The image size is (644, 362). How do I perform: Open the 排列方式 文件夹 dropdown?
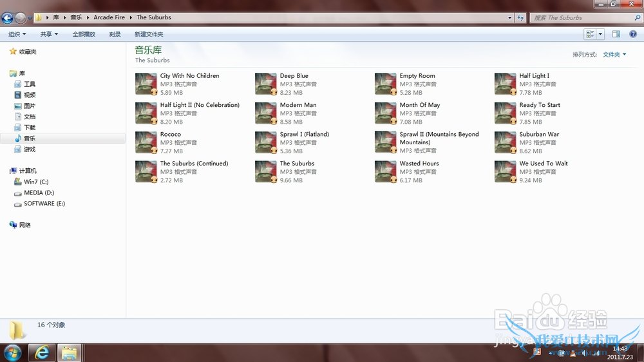point(614,54)
